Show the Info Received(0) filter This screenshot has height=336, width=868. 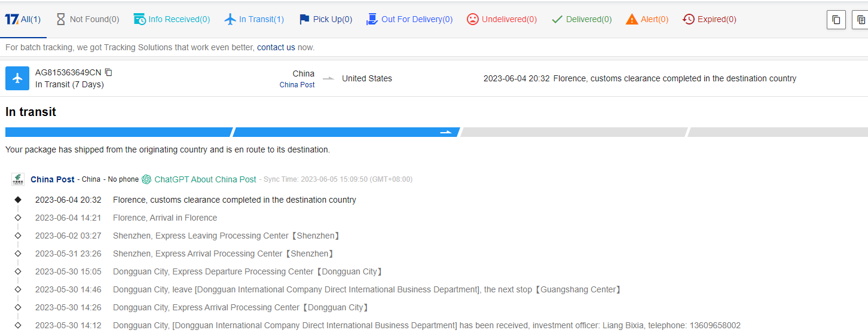(x=172, y=19)
